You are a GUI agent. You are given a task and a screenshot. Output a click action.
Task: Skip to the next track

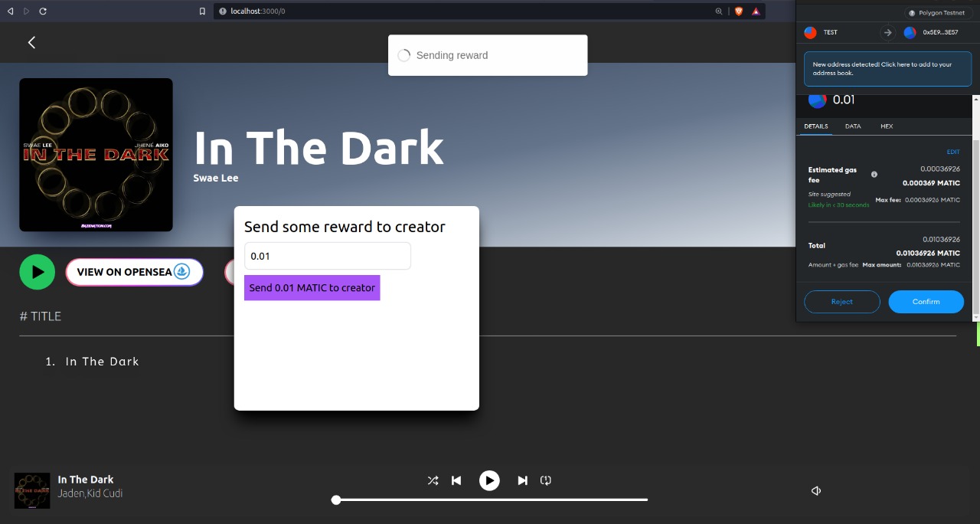522,480
